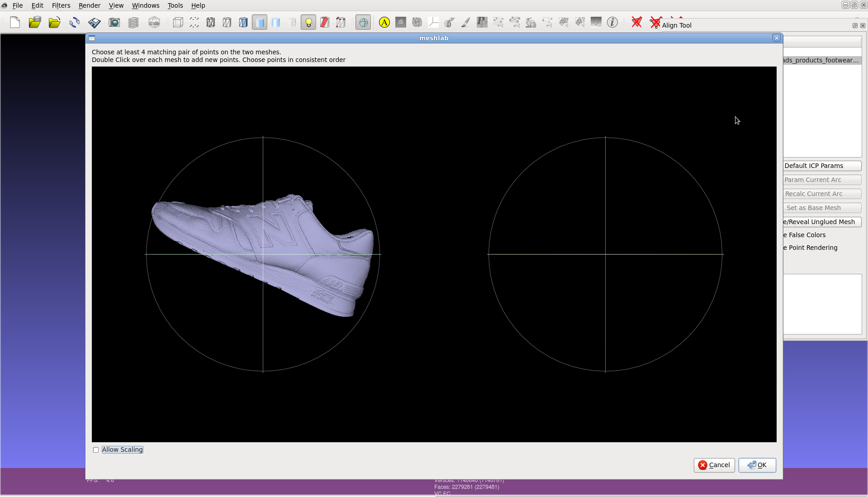Click the delete selected faces red X icon

[637, 22]
